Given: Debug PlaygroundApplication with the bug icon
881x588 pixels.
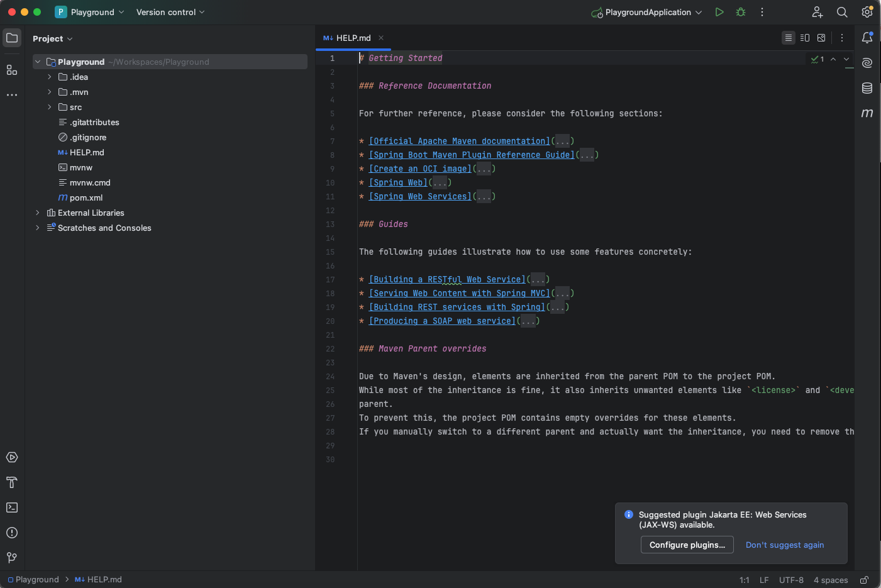Looking at the screenshot, I should click(x=741, y=12).
